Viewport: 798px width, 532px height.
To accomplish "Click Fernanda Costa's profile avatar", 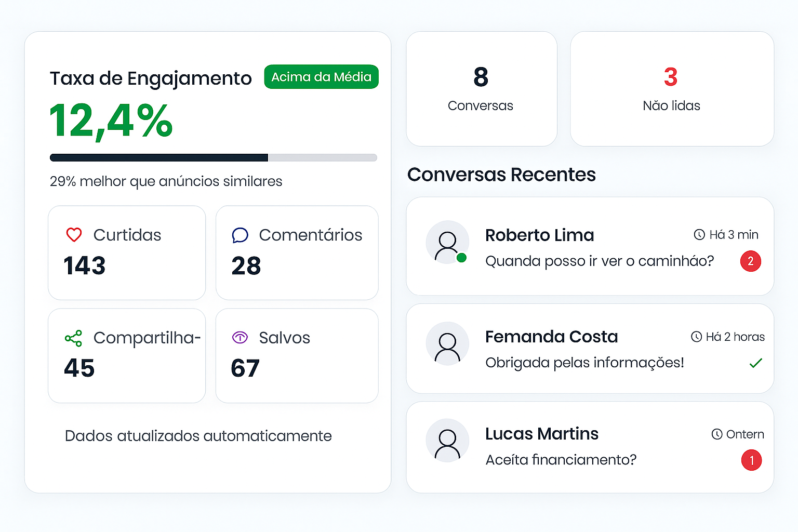I will (x=447, y=344).
